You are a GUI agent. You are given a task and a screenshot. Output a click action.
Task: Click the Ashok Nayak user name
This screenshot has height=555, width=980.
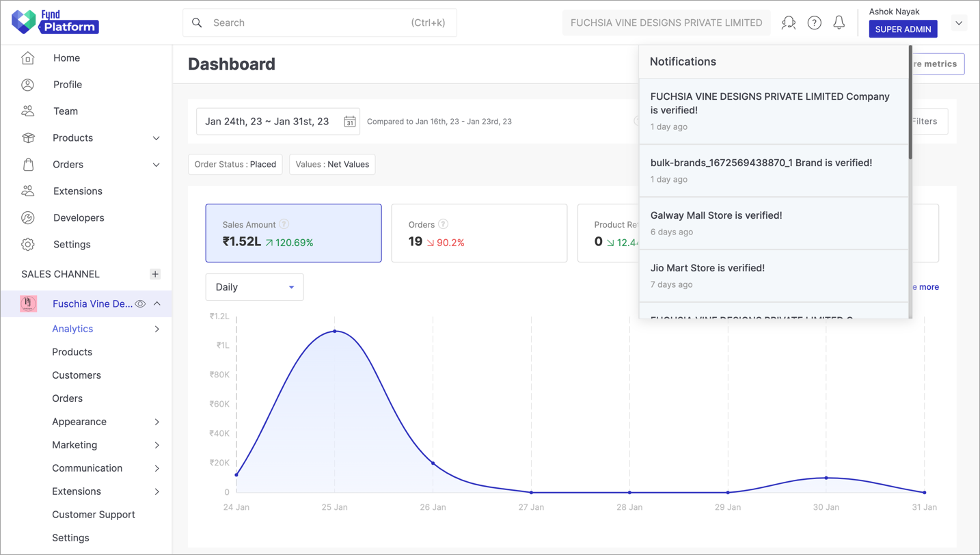click(x=894, y=12)
